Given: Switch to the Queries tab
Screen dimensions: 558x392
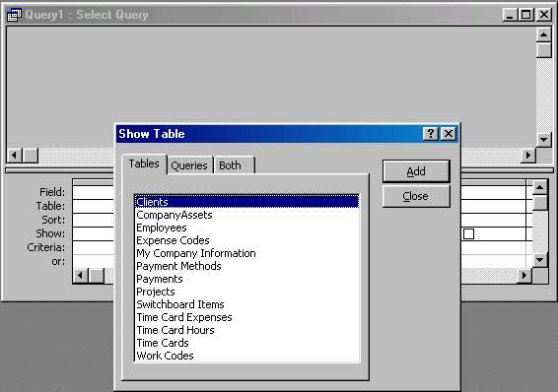Looking at the screenshot, I should [x=189, y=165].
